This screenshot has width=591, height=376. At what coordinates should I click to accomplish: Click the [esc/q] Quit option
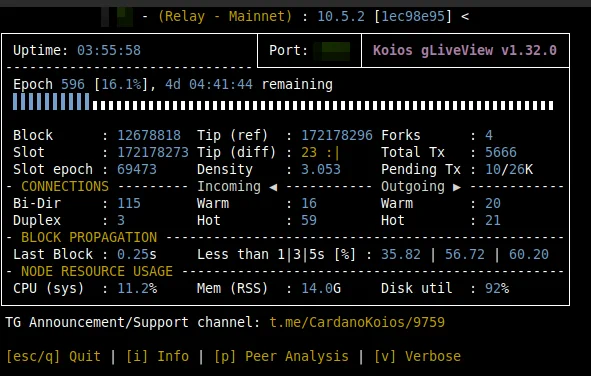point(53,356)
